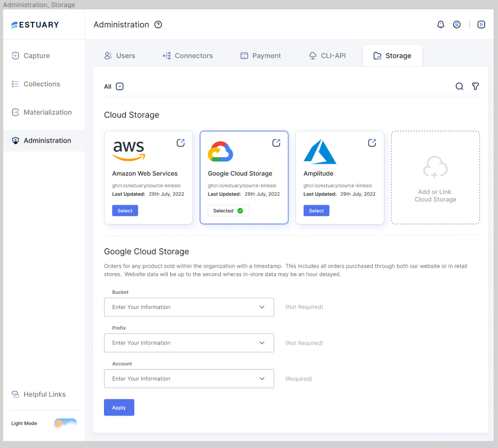Screen dimensions: 498x448
Task: Open the notifications bell
Action: 441,24
